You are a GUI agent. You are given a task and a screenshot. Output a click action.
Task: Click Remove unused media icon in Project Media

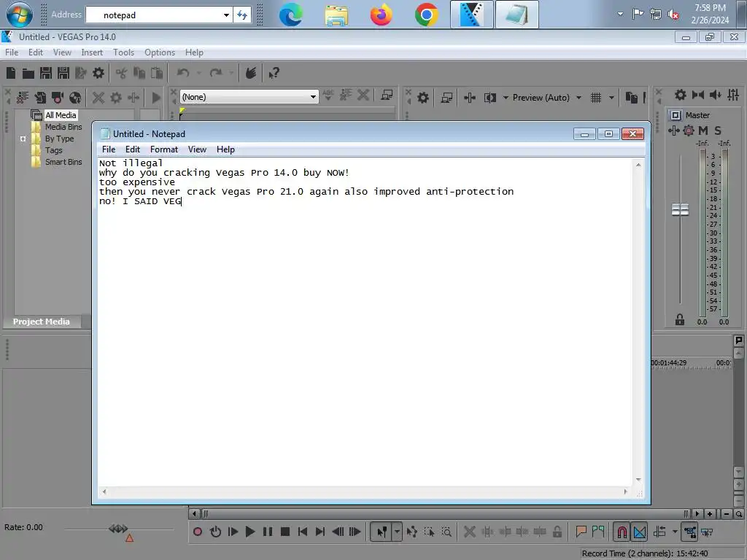click(x=22, y=98)
